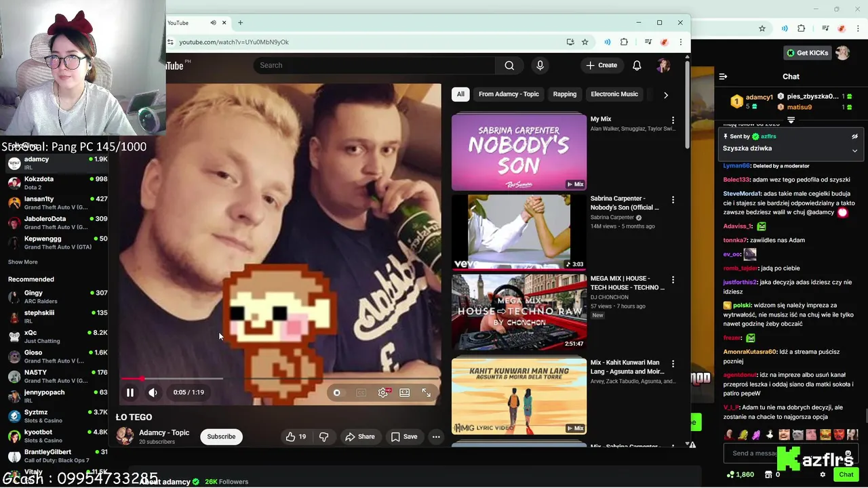Screen dimensions: 868x488
Task: Start voice search with the microphone icon
Action: pyautogui.click(x=540, y=66)
